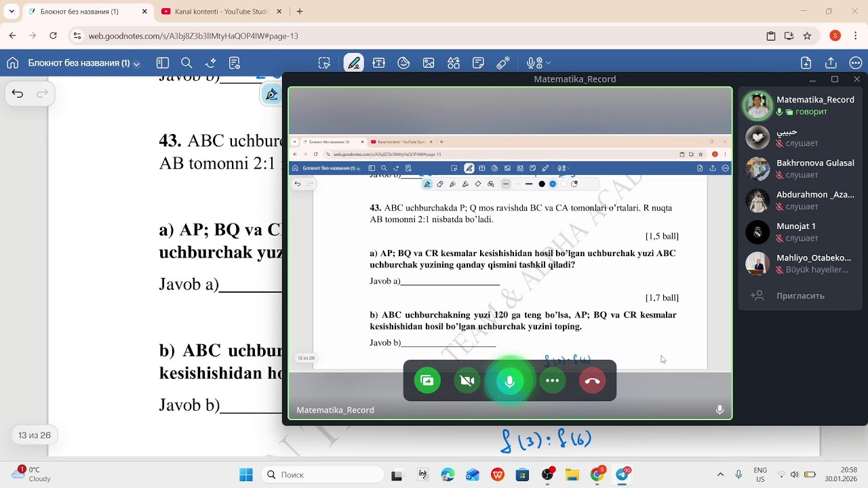Open the Windows Start menu
This screenshot has width=868, height=488.
(x=246, y=474)
